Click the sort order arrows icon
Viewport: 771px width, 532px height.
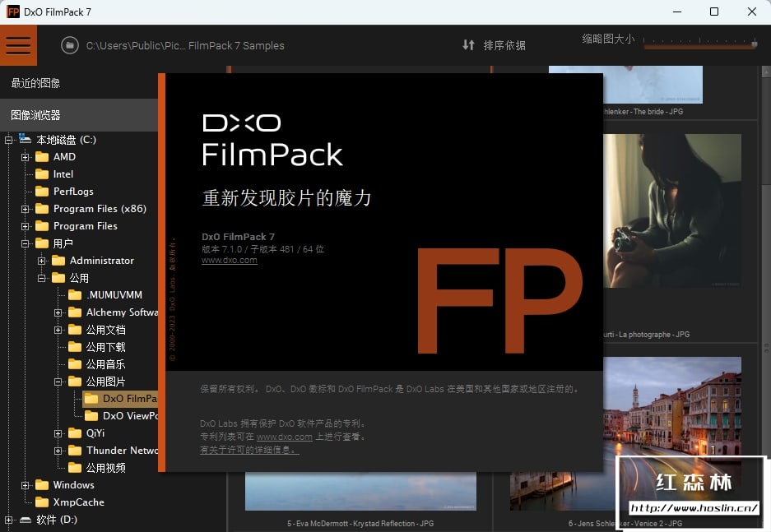[x=468, y=45]
